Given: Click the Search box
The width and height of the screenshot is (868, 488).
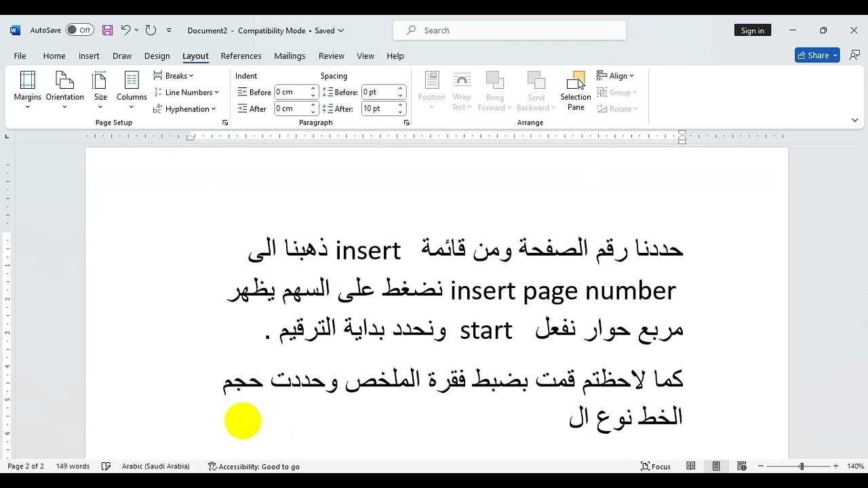Looking at the screenshot, I should coord(510,30).
